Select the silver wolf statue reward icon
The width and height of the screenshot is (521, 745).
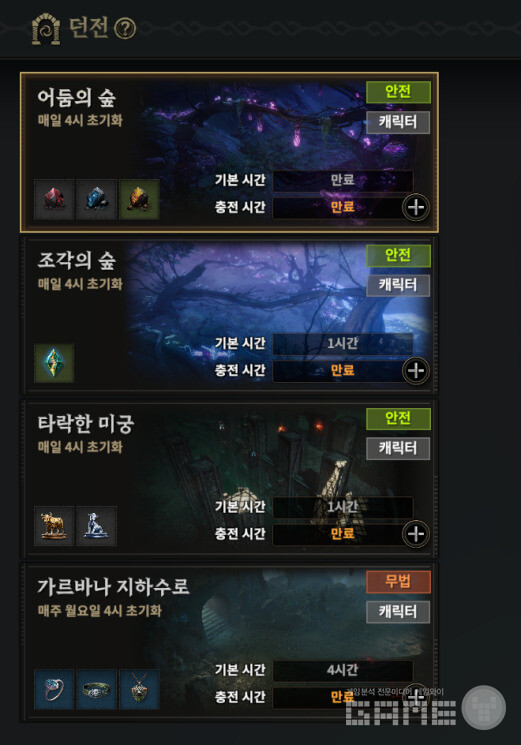pyautogui.click(x=96, y=526)
